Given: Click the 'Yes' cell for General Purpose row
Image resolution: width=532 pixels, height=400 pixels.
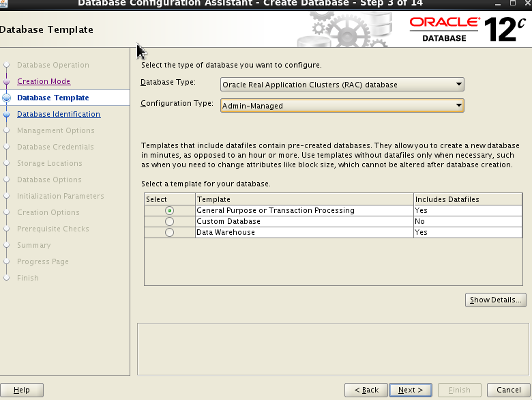Looking at the screenshot, I should [468, 210].
